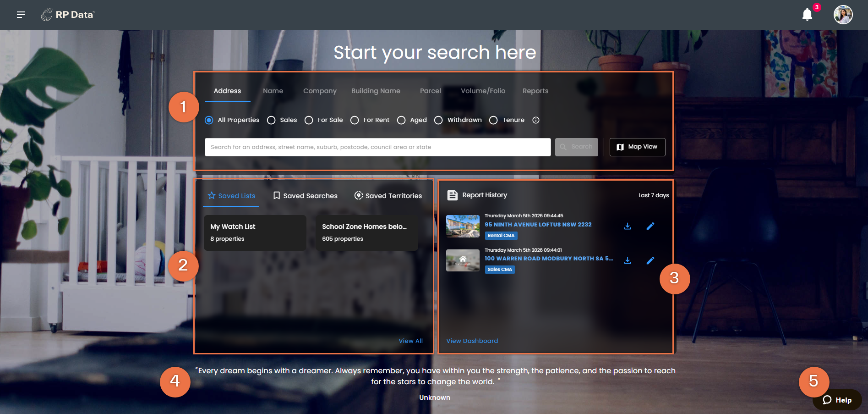The image size is (868, 414).
Task: Follow the View Dashboard link
Action: click(472, 341)
